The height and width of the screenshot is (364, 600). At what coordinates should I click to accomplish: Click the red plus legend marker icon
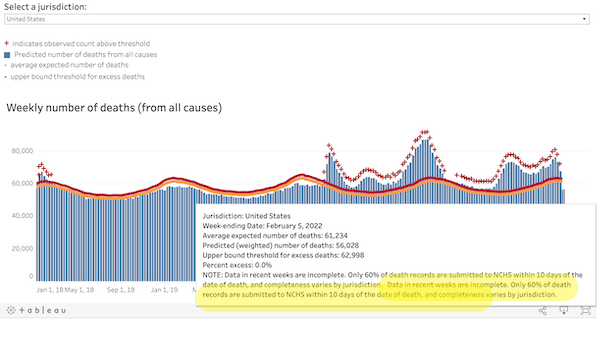(7, 43)
